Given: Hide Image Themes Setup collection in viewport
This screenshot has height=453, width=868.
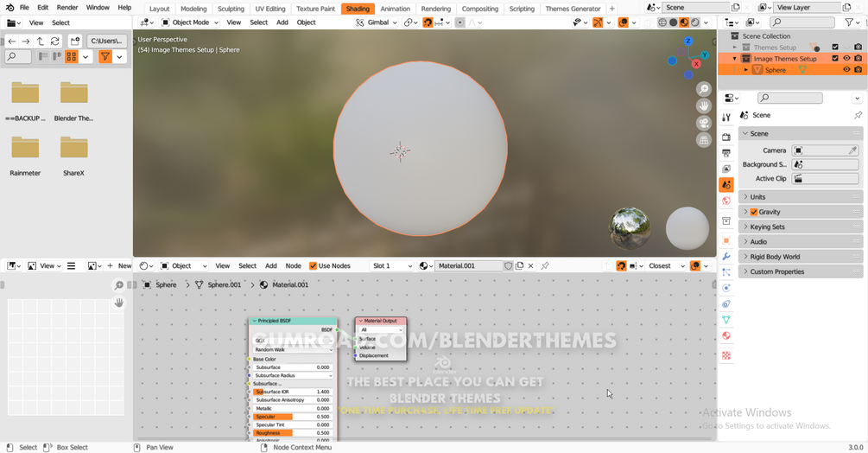Looking at the screenshot, I should click(x=846, y=58).
